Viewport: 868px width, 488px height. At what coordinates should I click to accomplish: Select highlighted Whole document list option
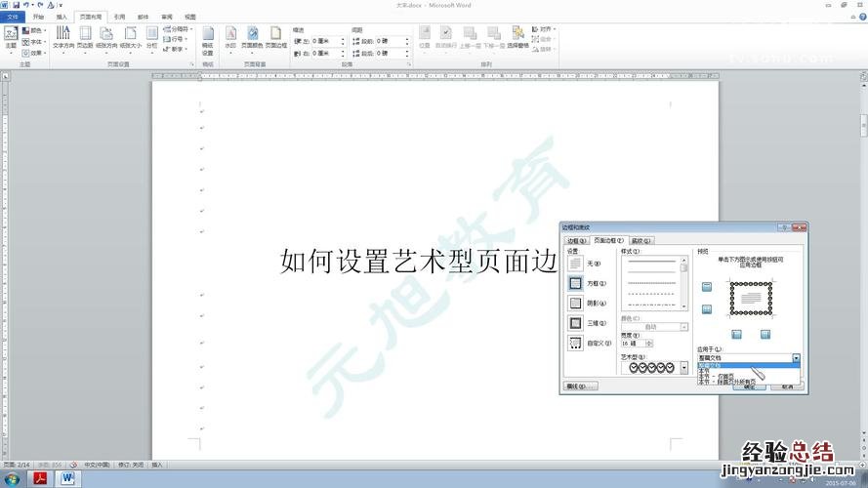pos(749,366)
